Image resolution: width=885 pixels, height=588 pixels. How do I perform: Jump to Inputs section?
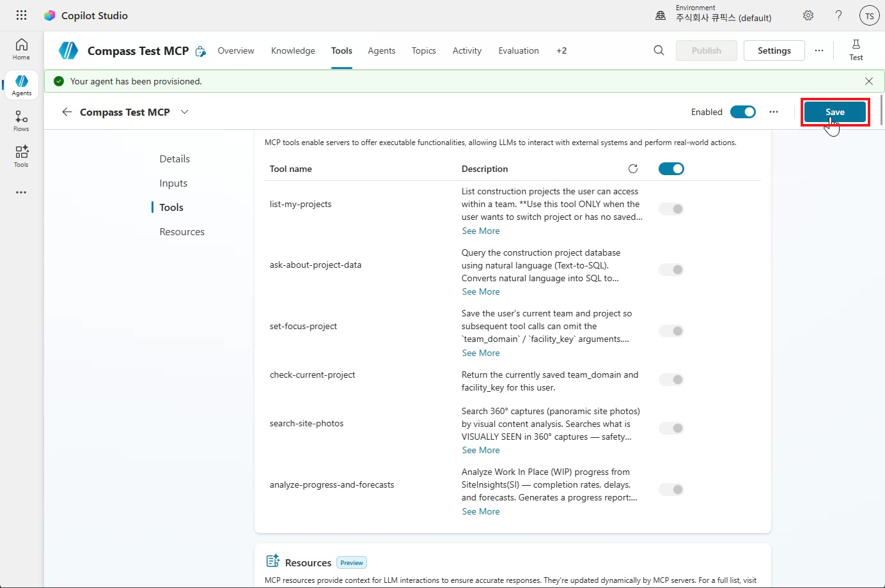(173, 183)
